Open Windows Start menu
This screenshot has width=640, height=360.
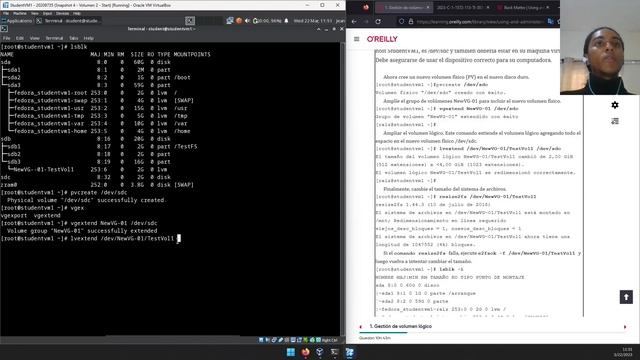click(x=291, y=352)
